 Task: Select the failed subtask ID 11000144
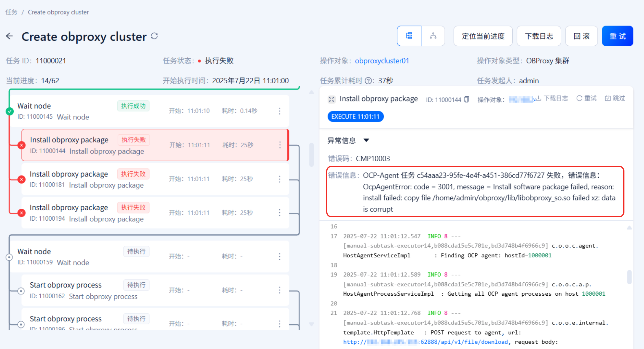[x=155, y=145]
